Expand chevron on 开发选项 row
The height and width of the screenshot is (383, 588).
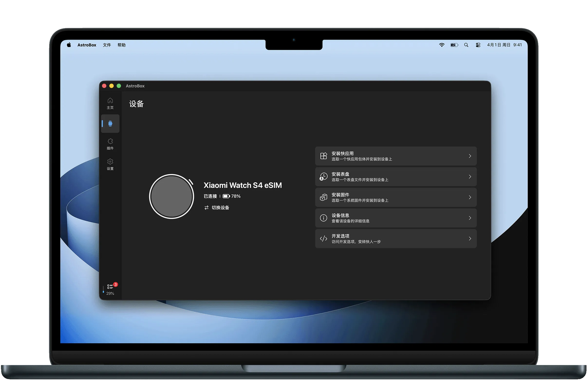click(x=470, y=239)
